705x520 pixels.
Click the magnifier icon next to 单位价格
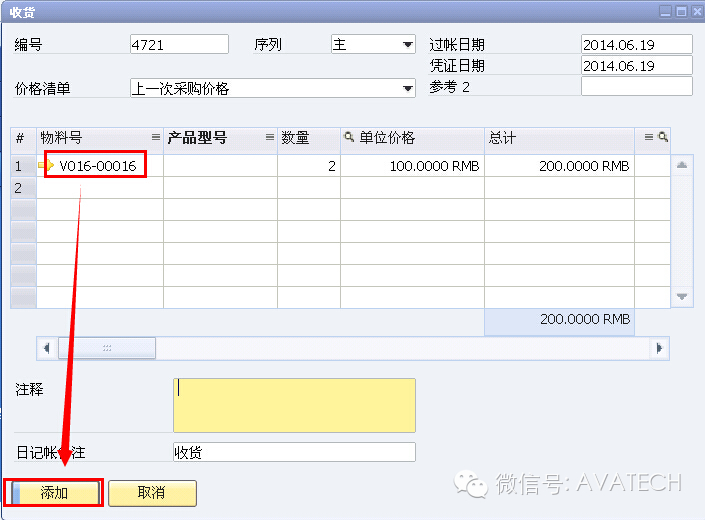349,137
